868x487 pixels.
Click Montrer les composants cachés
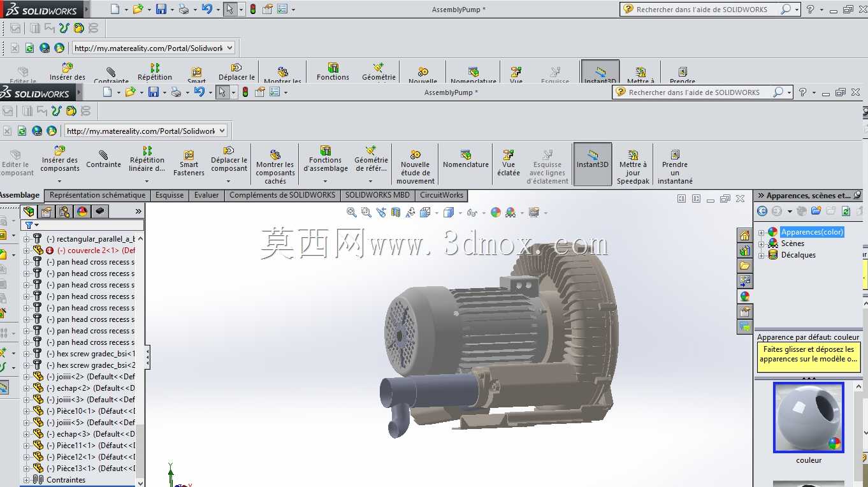(275, 168)
